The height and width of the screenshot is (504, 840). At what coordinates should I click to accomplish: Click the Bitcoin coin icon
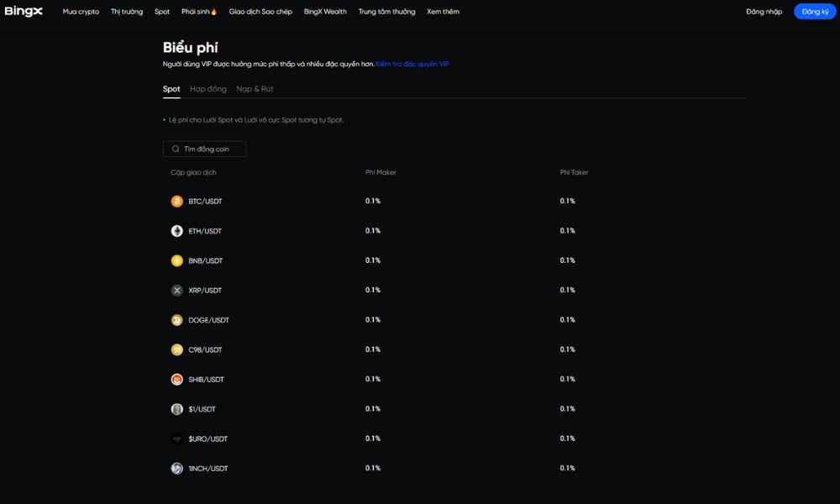coord(176,202)
